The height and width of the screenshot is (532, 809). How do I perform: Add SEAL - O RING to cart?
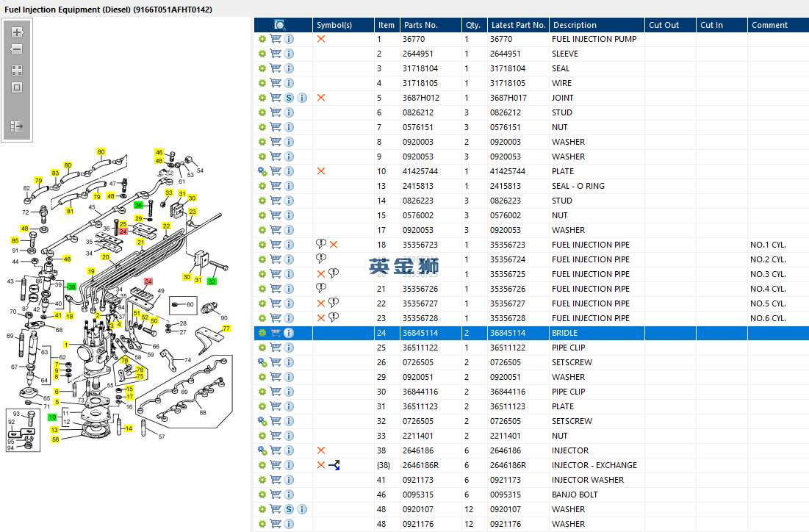click(x=276, y=186)
